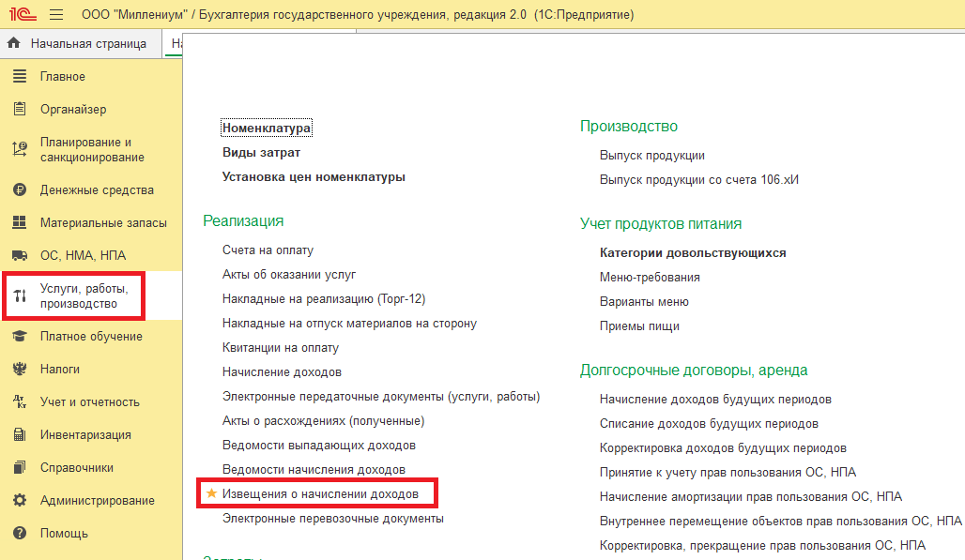Click the home icon on Начальная страница

tap(13, 43)
